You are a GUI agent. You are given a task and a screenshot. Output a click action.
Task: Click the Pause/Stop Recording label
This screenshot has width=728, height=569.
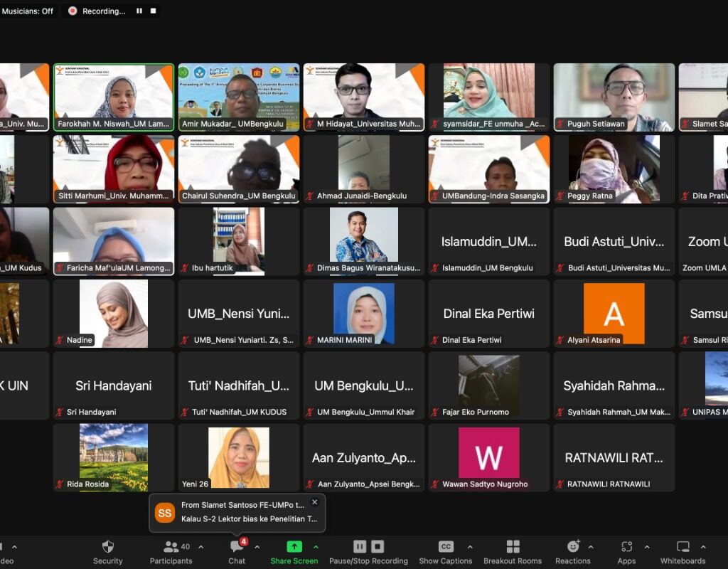coord(369,560)
